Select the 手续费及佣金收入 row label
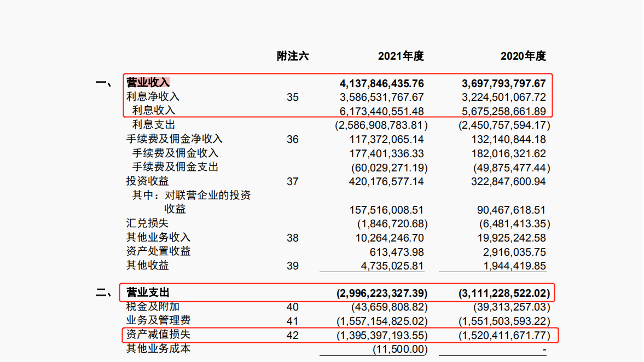644x362 pixels. [175, 153]
